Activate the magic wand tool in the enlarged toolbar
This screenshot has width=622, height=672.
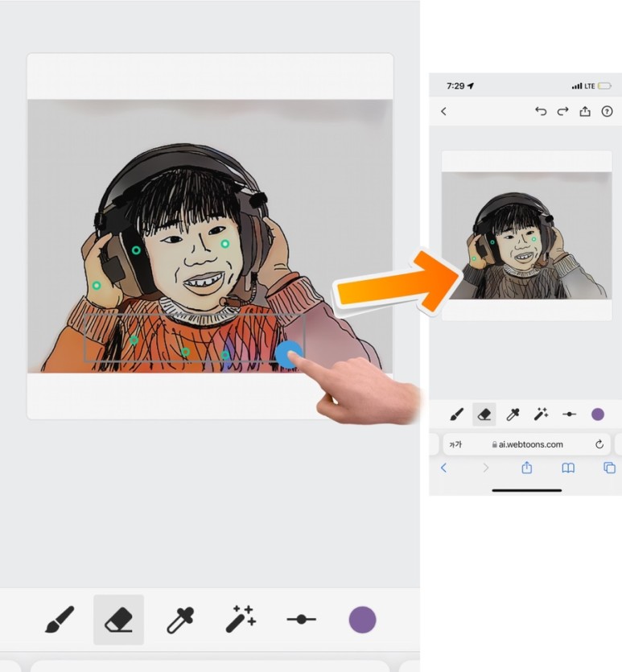click(x=241, y=619)
